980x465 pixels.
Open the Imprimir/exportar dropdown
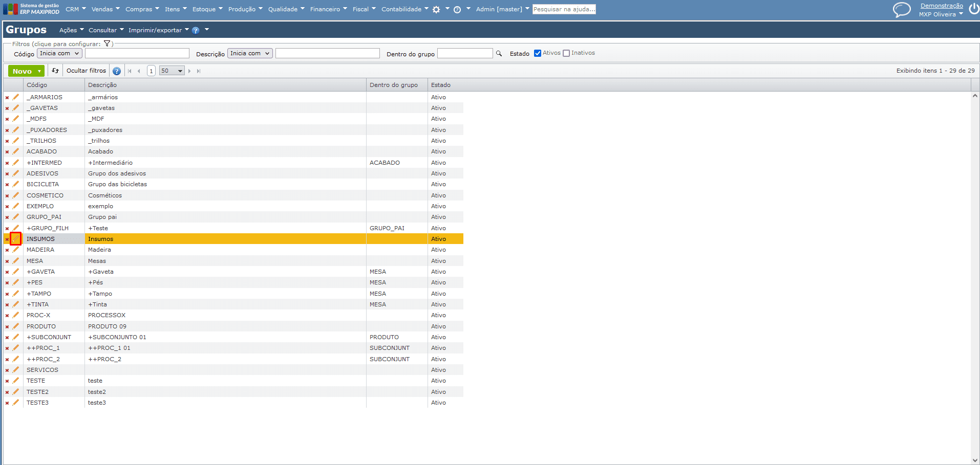(159, 30)
